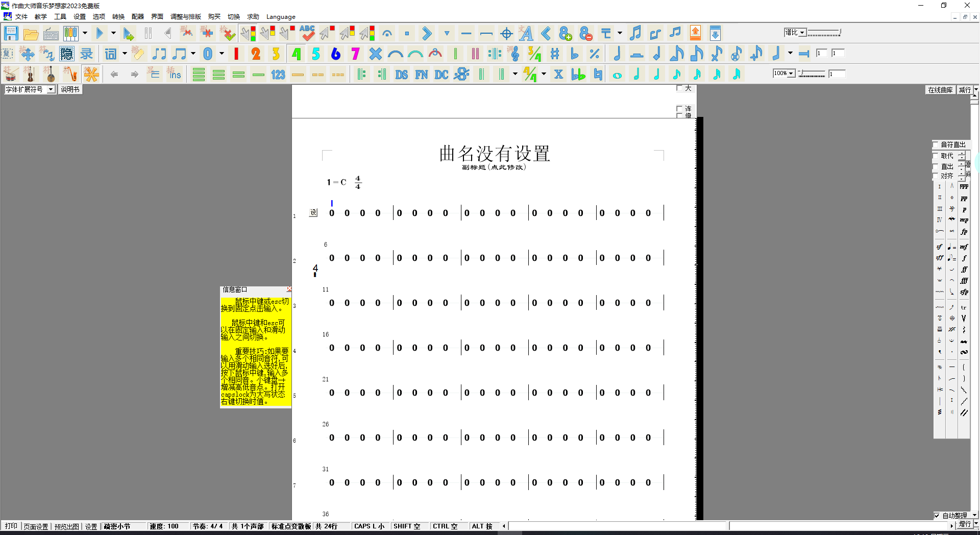Image resolution: width=980 pixels, height=535 pixels.
Task: Select the green number 4 button
Action: click(296, 54)
